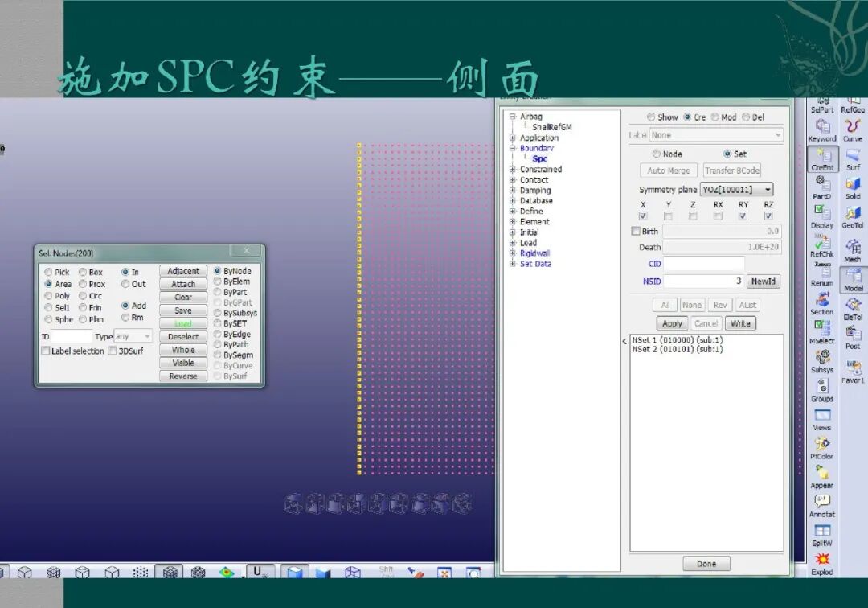This screenshot has height=608, width=868.
Task: Toggle the RZ constraint checkbox
Action: coord(768,216)
